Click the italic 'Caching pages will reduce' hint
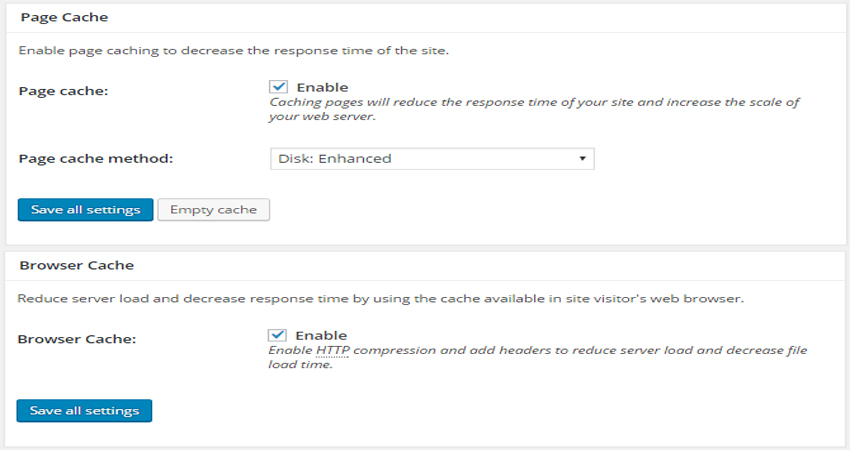This screenshot has width=850, height=450. [534, 109]
